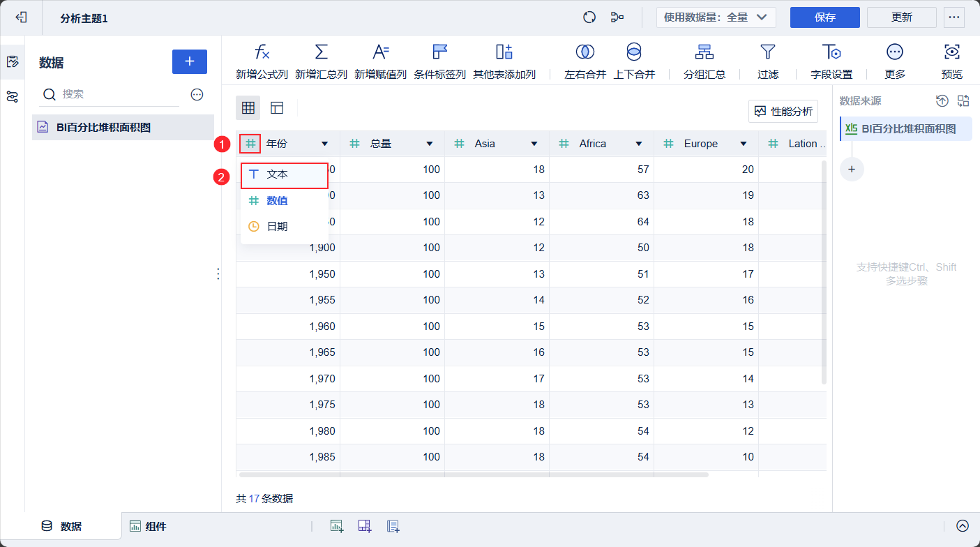This screenshot has height=547, width=980.
Task: Open the more options circle beside the search box
Action: (x=197, y=94)
